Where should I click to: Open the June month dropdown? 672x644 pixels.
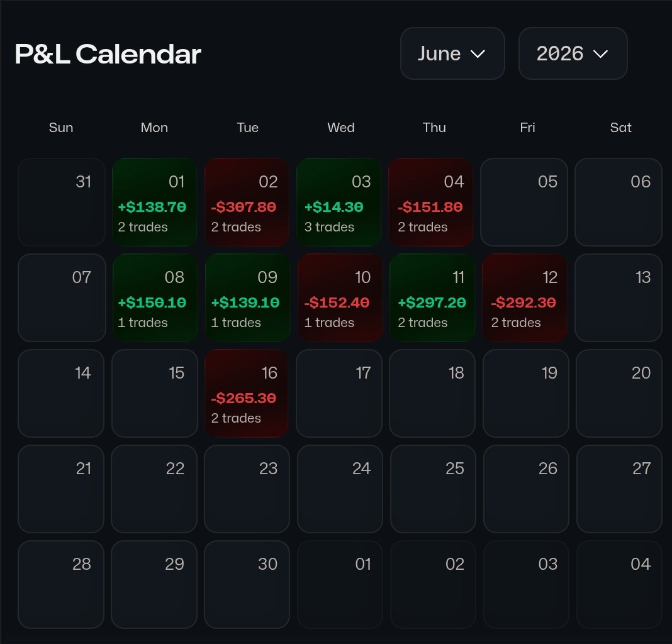point(452,53)
